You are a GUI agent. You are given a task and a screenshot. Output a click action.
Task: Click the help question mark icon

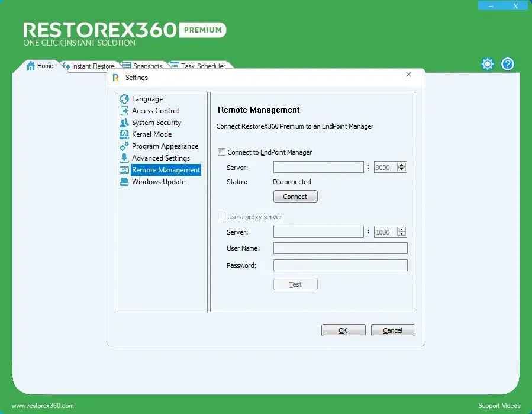507,64
